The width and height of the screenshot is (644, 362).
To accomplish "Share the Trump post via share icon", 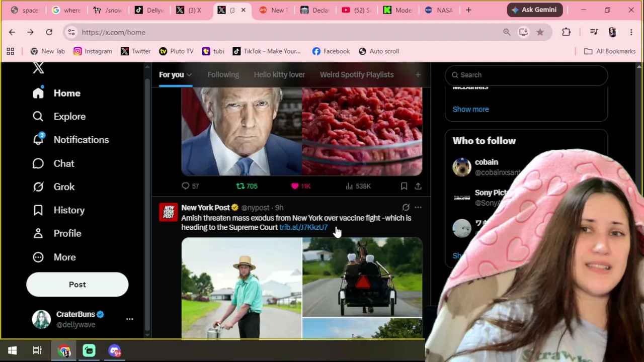I will [418, 186].
